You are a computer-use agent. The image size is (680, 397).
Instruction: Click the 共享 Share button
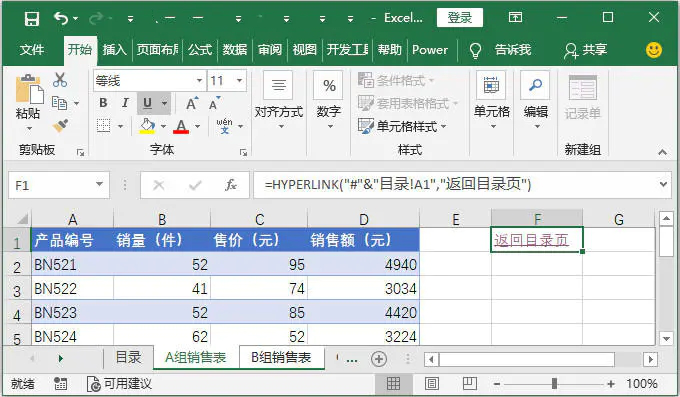(x=585, y=50)
